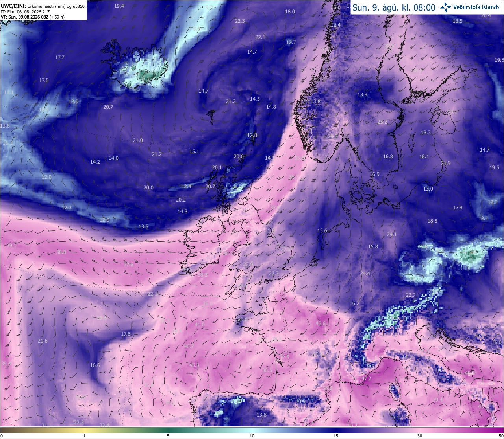Click the 47.2 value label on the map

pos(366,379)
